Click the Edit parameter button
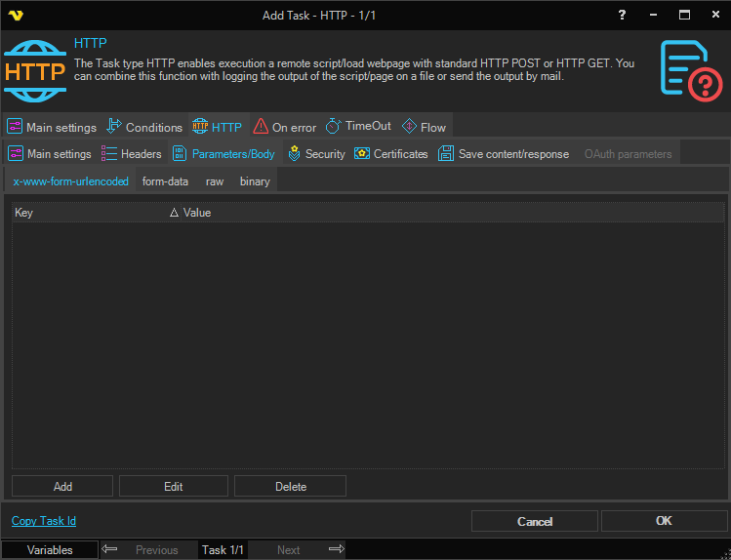The height and width of the screenshot is (560, 731). [174, 487]
